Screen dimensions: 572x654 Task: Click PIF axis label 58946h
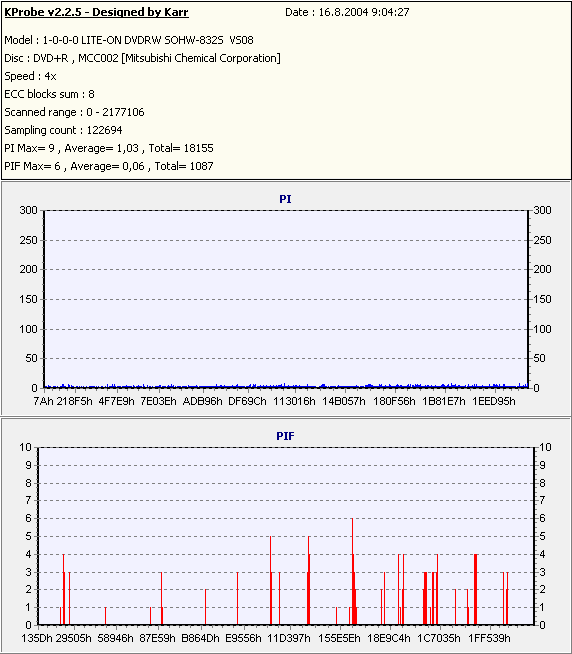click(116, 638)
